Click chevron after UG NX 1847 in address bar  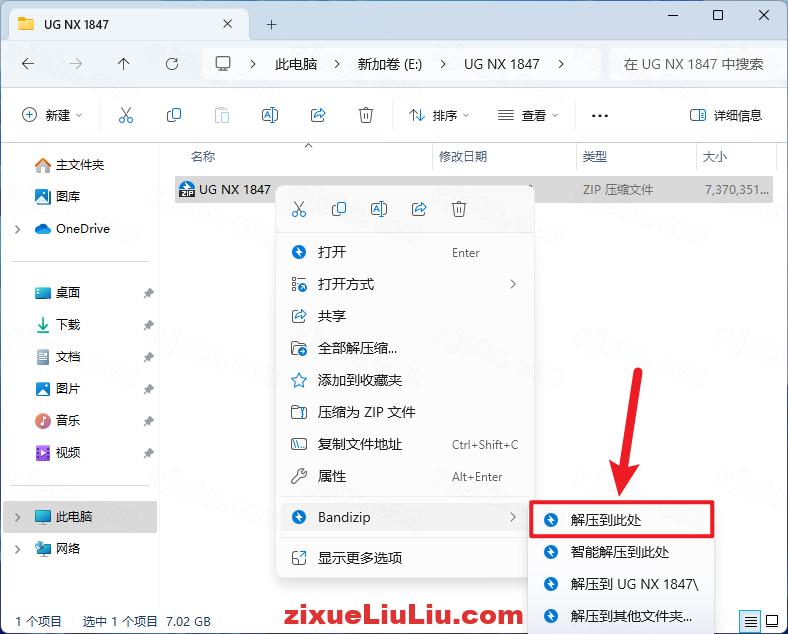pos(561,64)
